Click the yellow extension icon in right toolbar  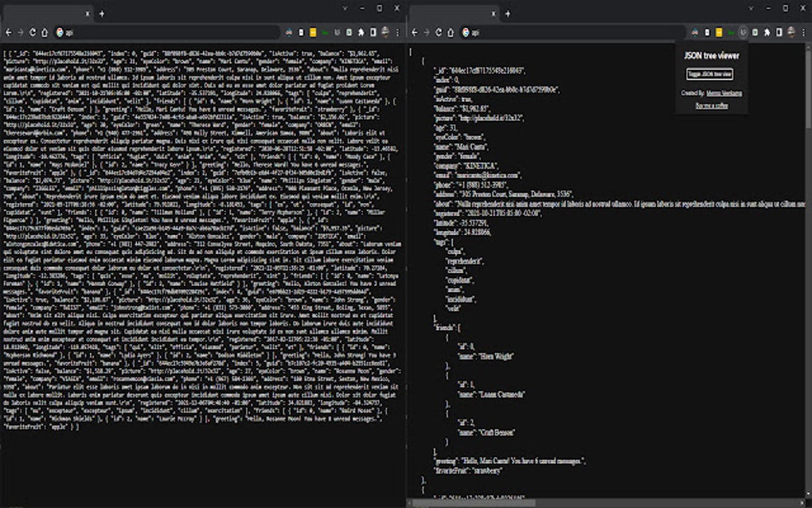pos(718,33)
